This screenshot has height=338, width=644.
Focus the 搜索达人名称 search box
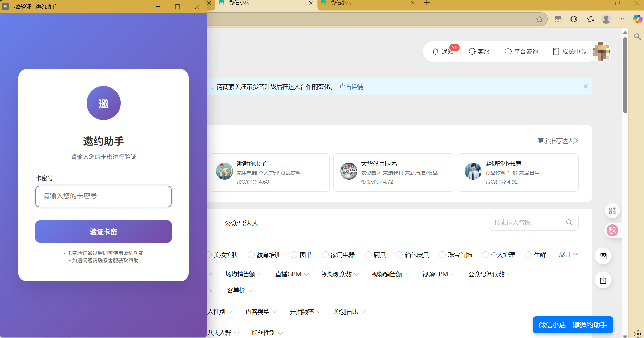point(534,222)
